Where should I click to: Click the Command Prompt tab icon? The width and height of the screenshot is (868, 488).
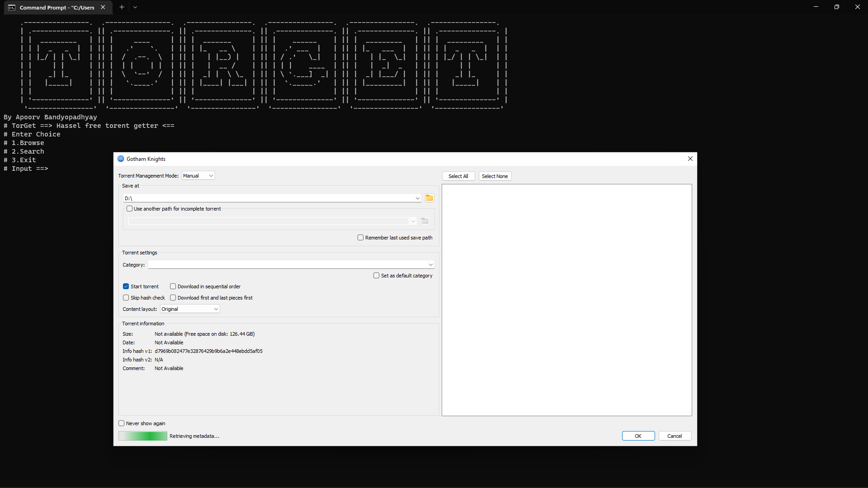click(12, 8)
